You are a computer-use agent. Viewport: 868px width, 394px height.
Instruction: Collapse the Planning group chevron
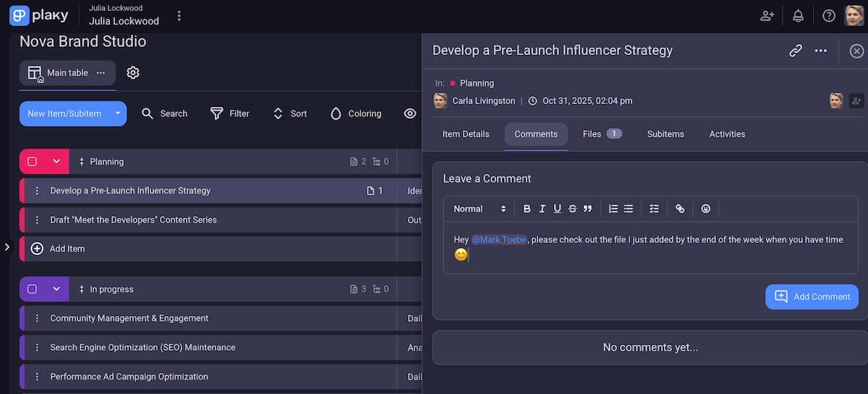[56, 162]
